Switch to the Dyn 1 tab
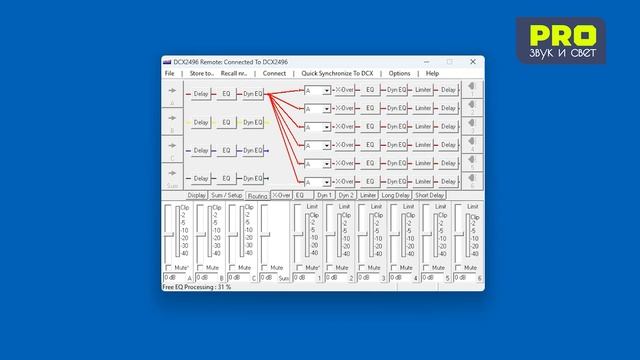Viewport: 640px width, 360px height. 324,196
